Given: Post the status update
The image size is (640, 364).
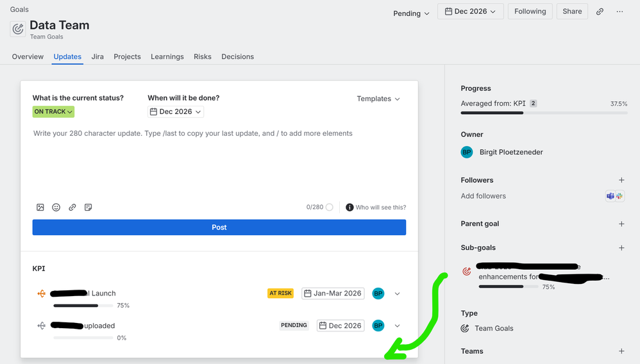Looking at the screenshot, I should coord(219,227).
